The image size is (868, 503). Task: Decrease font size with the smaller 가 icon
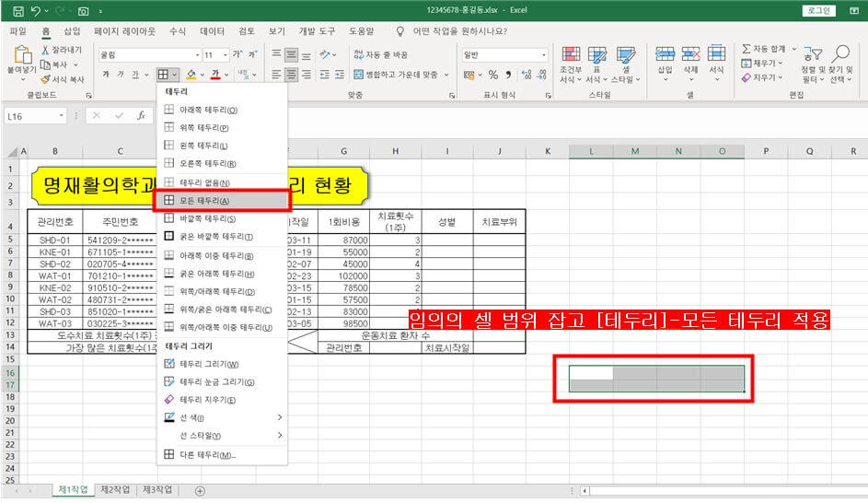[252, 54]
